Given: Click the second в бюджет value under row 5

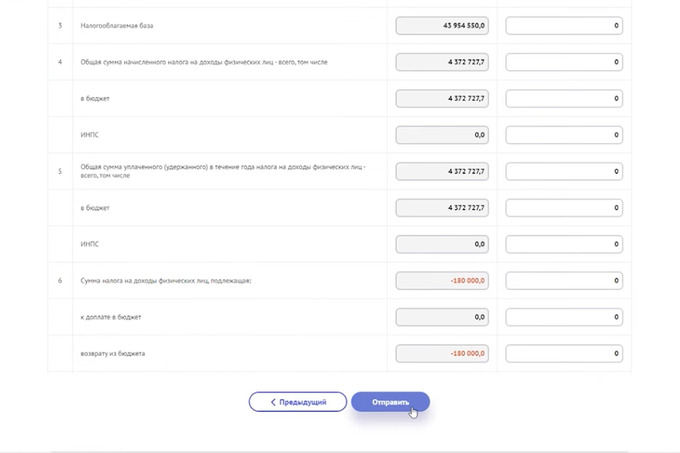Looking at the screenshot, I should [x=442, y=208].
